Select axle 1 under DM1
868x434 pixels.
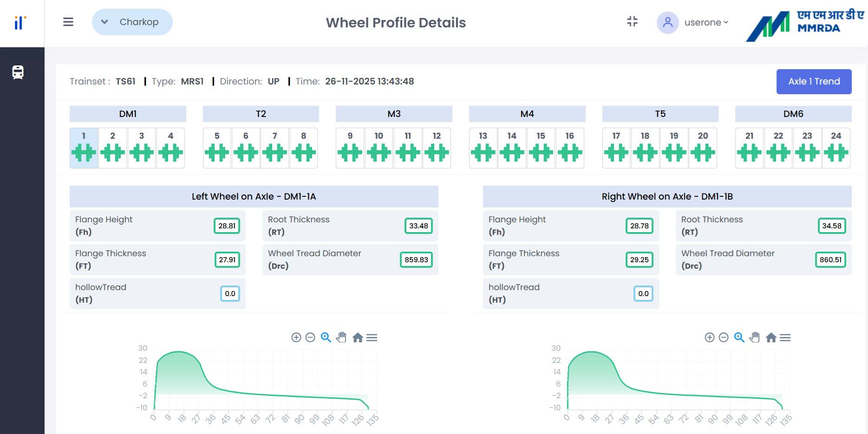click(x=84, y=149)
